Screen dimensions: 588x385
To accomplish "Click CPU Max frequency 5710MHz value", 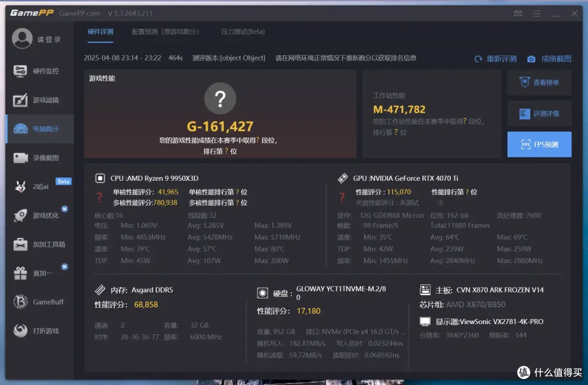I will pos(277,237).
